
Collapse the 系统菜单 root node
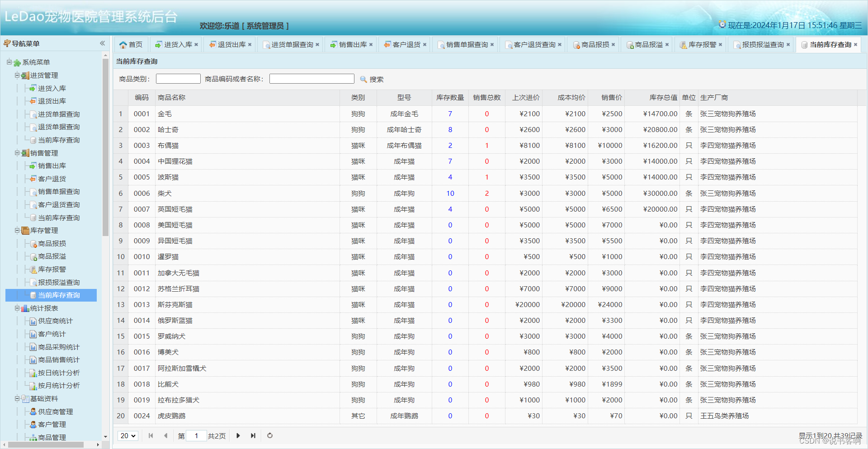tap(9, 62)
